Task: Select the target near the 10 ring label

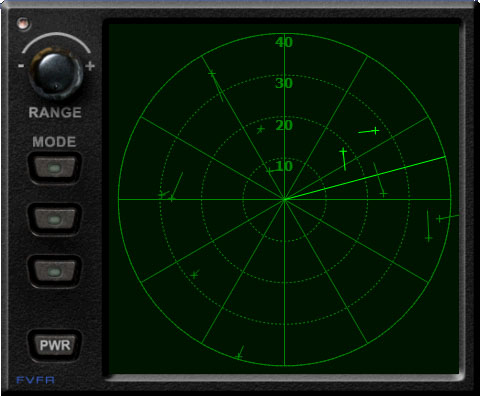Action: [269, 171]
